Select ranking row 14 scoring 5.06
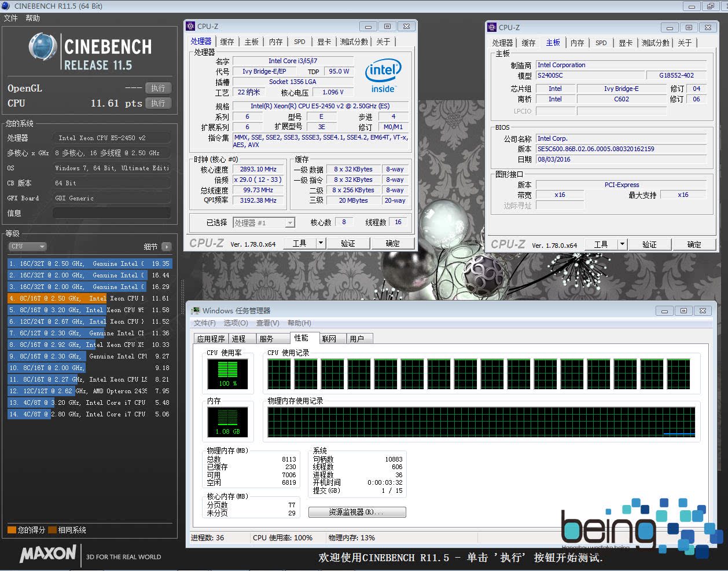 point(90,414)
